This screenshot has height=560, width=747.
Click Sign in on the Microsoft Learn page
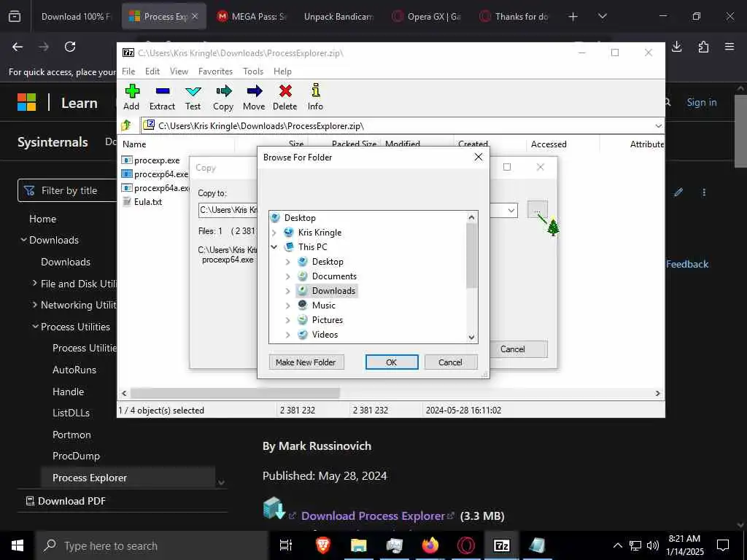pyautogui.click(x=701, y=102)
